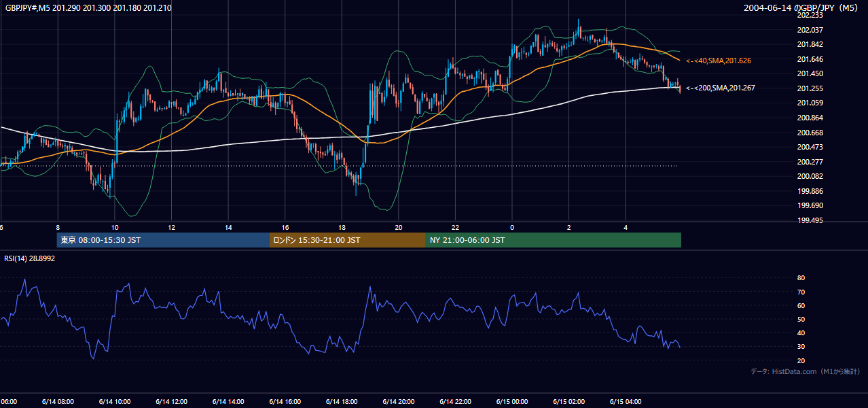This screenshot has height=408, width=868.
Task: Click price axis value 199.495
Action: (810, 220)
